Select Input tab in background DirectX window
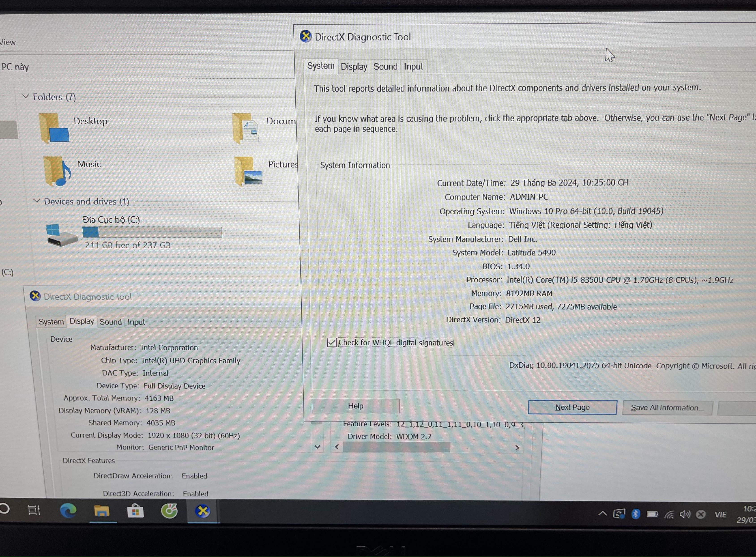756x557 pixels. tap(136, 322)
